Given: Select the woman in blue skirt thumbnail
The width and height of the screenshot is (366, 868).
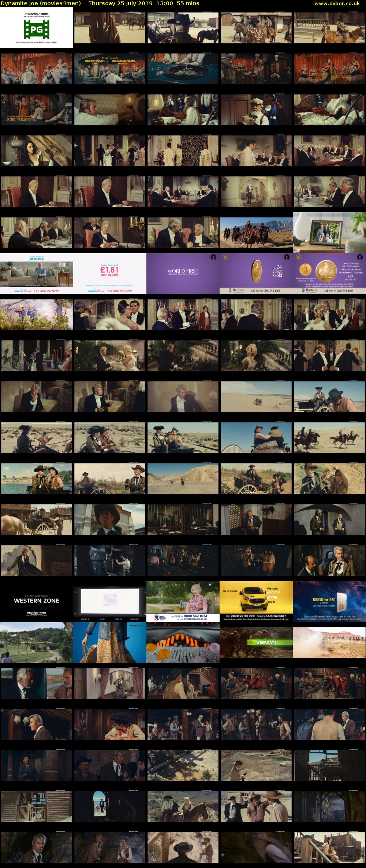Looking at the screenshot, I should point(110,643).
